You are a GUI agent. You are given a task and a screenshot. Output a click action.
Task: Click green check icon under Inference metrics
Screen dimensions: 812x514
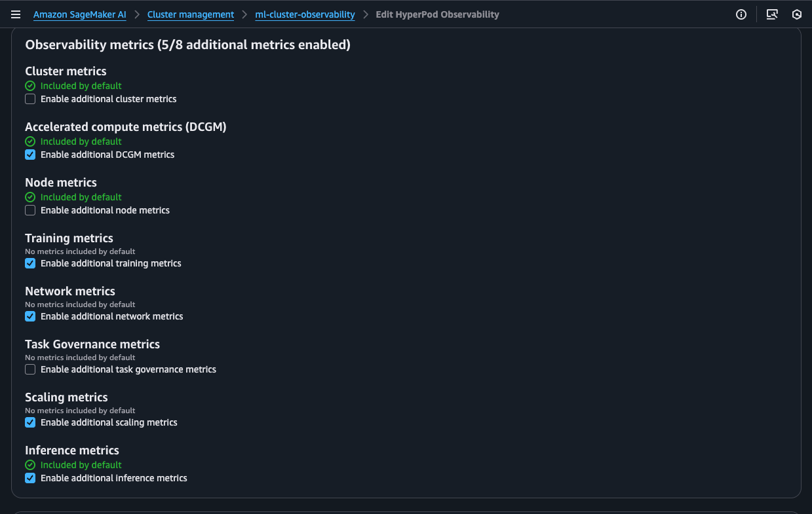[30, 465]
